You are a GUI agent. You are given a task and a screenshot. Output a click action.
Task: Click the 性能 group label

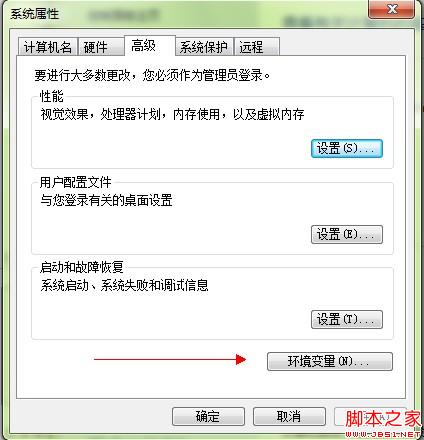coord(51,96)
